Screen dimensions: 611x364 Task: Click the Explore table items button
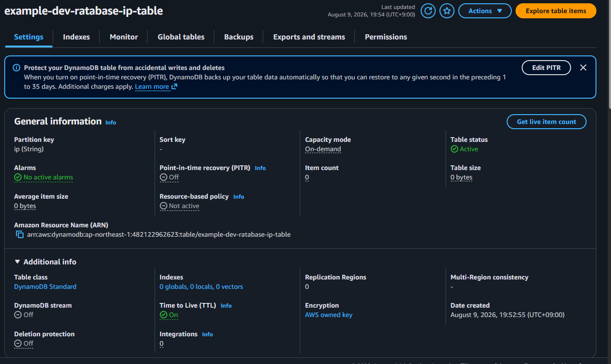coord(556,11)
